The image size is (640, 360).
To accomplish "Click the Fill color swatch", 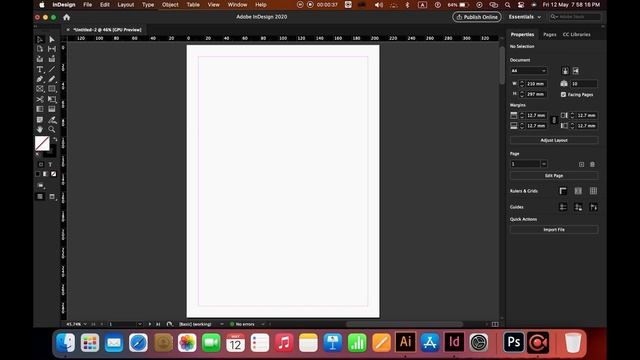I will [x=42, y=143].
